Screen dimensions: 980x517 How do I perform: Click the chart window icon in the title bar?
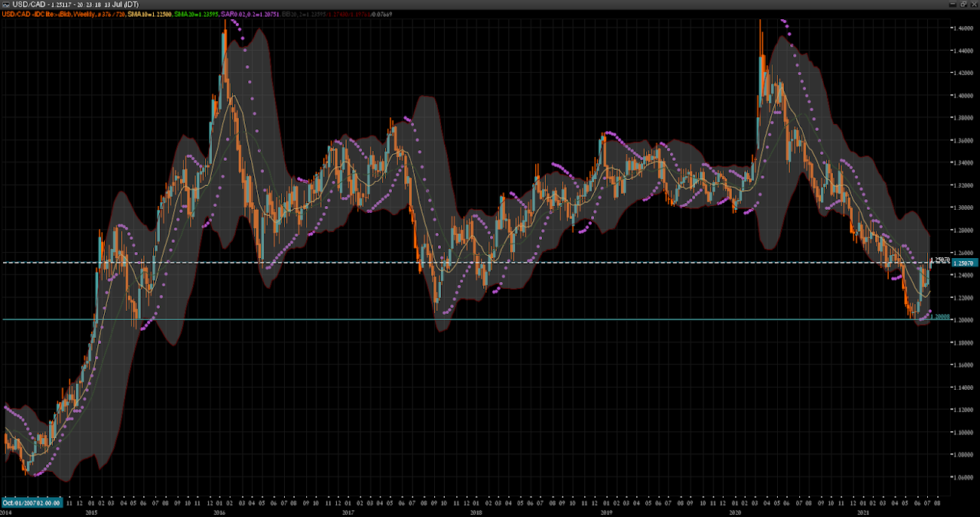click(x=6, y=5)
